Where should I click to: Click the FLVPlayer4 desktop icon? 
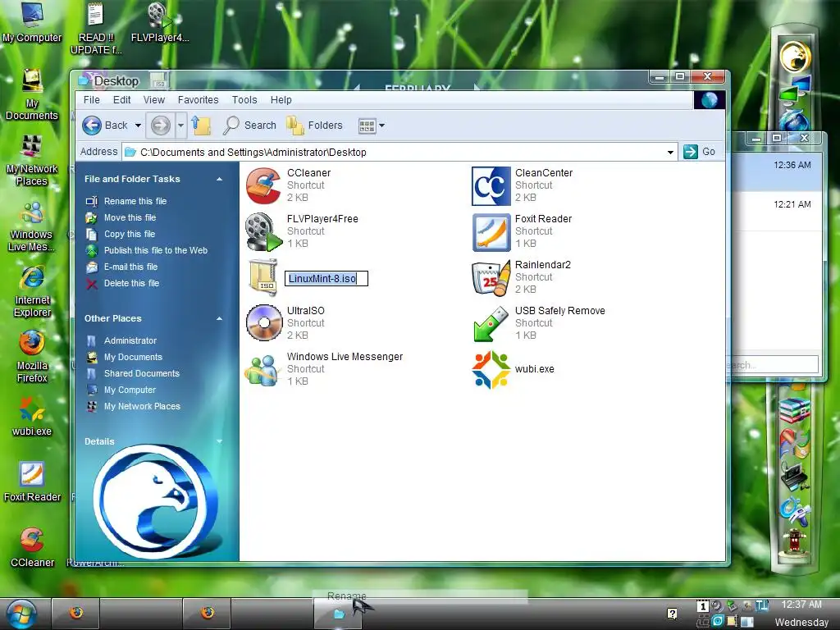click(160, 22)
